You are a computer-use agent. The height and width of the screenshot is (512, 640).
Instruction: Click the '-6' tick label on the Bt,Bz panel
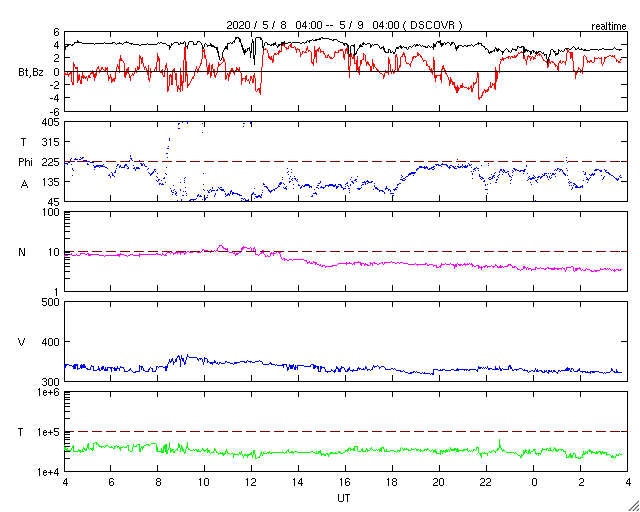(55, 112)
